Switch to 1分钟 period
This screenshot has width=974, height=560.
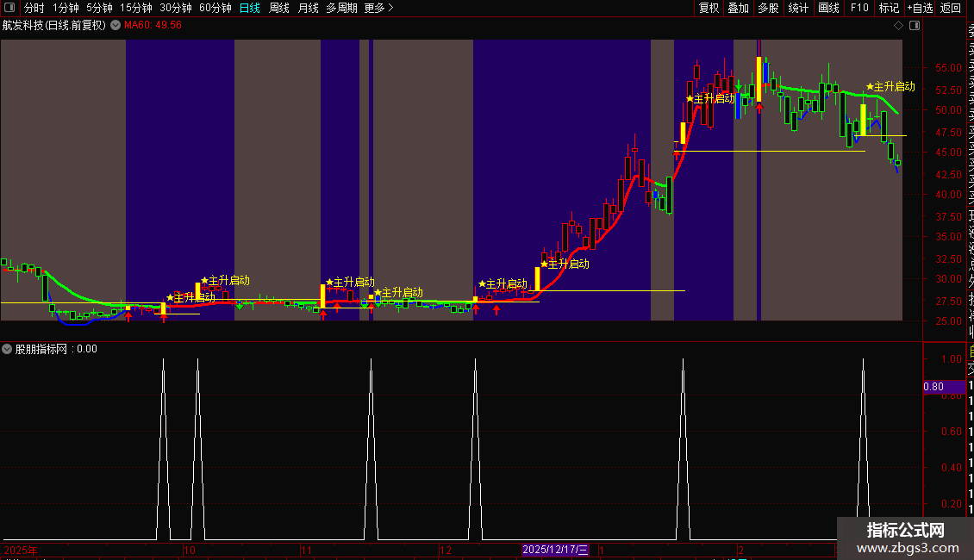66,8
